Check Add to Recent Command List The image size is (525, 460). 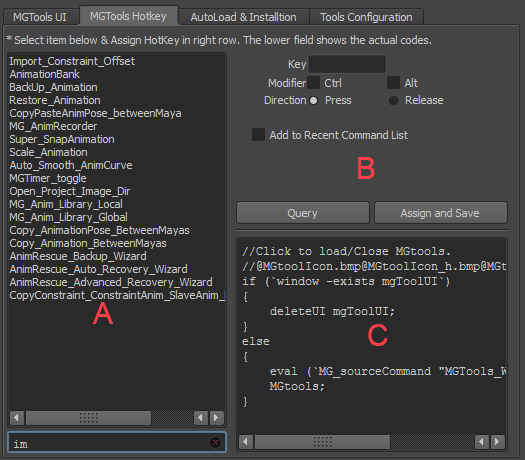(258, 135)
